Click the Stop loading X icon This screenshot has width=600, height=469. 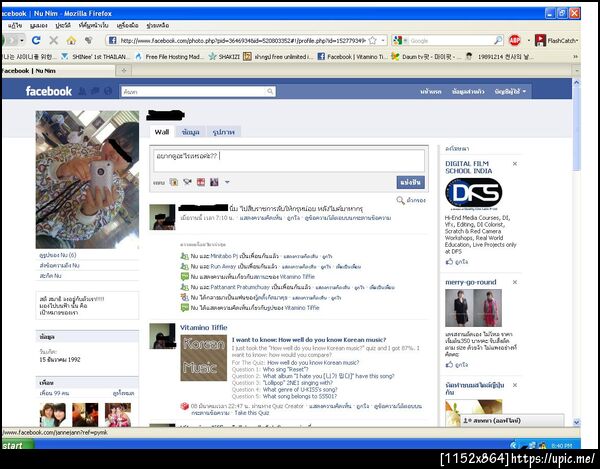tap(54, 40)
